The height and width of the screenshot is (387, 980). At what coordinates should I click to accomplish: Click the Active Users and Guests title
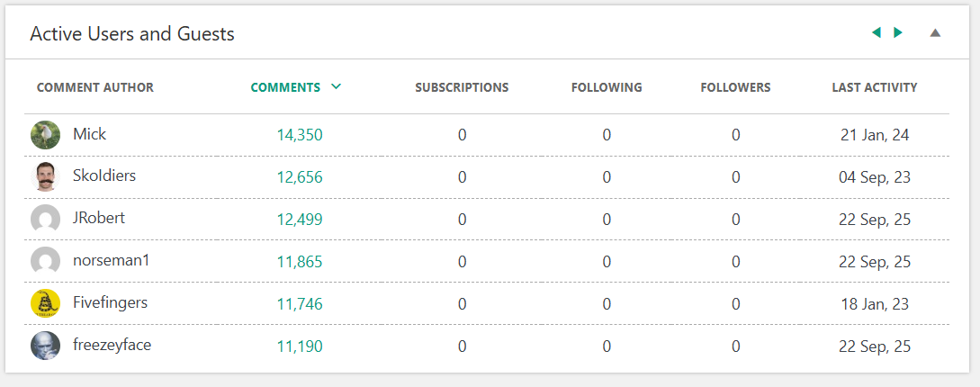[132, 33]
